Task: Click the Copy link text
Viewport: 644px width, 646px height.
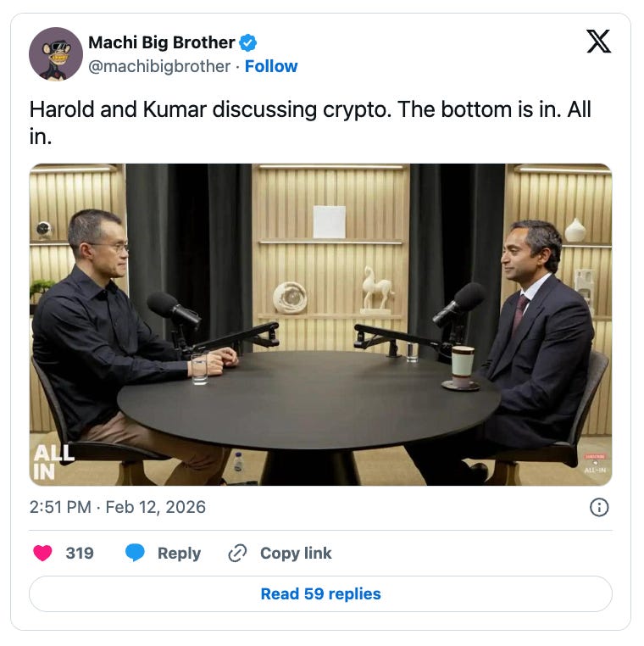Action: [296, 553]
